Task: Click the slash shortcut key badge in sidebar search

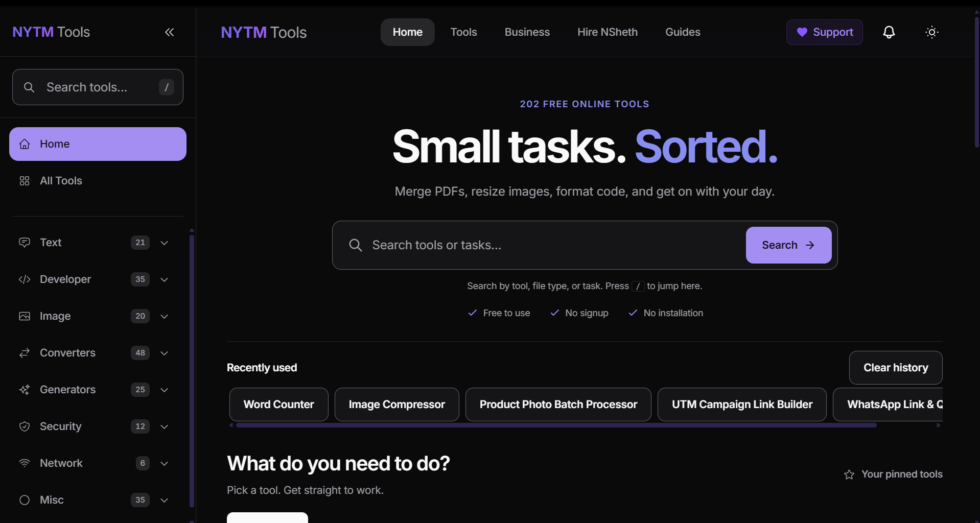Action: tap(167, 87)
